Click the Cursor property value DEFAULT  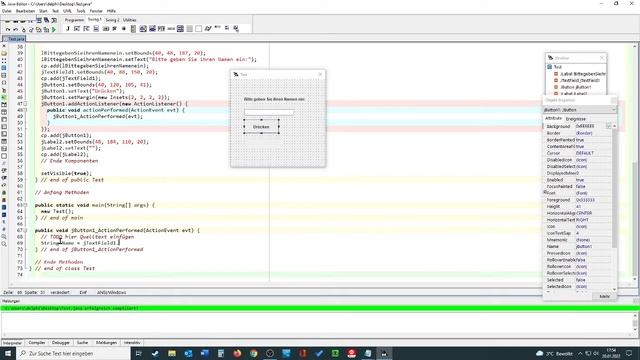(x=593, y=153)
